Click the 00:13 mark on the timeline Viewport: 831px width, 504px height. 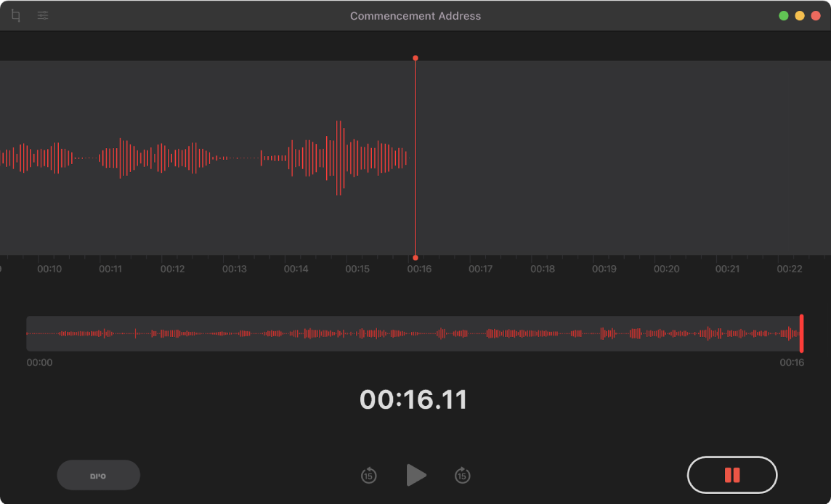[x=234, y=269]
